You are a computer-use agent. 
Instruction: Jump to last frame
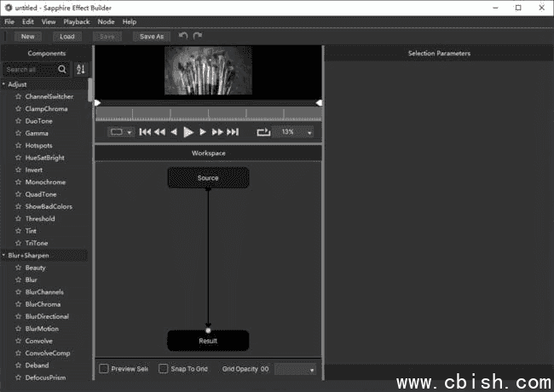[233, 132]
